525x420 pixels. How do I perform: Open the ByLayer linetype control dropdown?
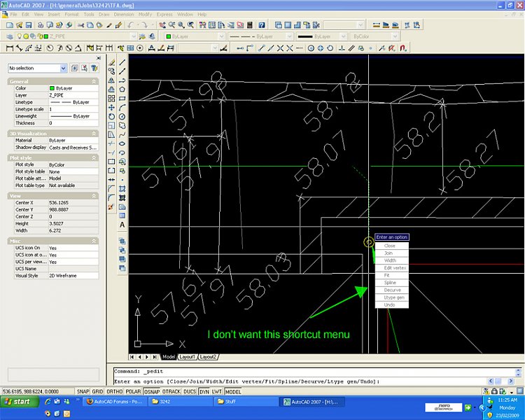click(x=289, y=36)
